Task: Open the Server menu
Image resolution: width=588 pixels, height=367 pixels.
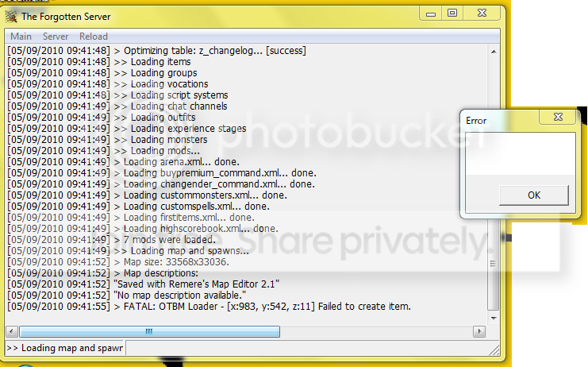Action: (x=56, y=37)
